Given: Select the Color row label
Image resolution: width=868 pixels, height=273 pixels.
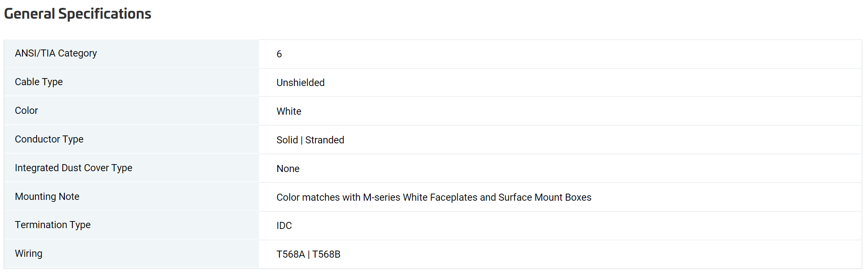Looking at the screenshot, I should point(26,111).
